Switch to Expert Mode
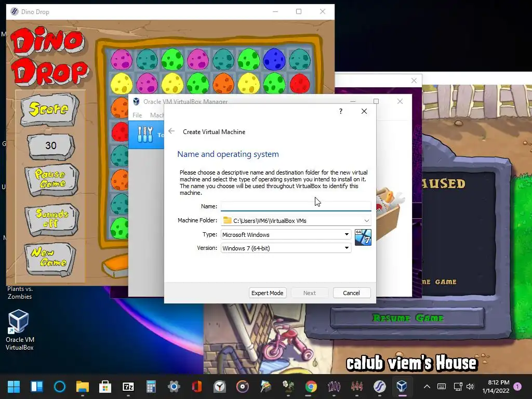Screen dimensions: 532x399 (x=268, y=293)
